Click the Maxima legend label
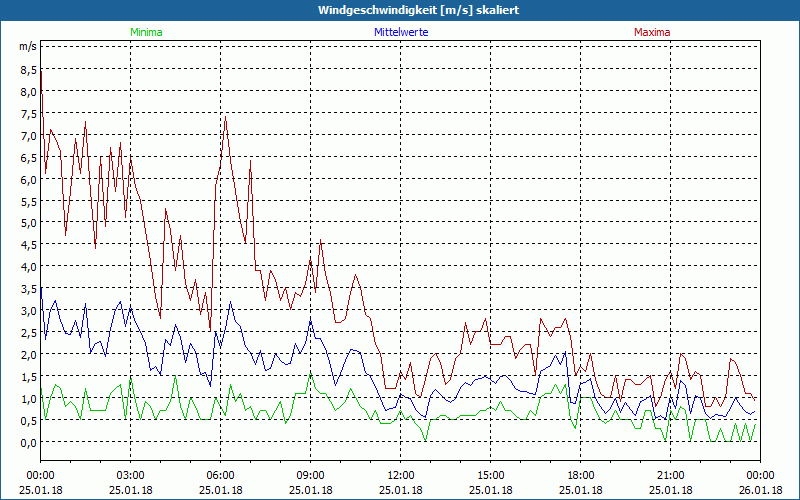800x500 pixels. tap(652, 32)
